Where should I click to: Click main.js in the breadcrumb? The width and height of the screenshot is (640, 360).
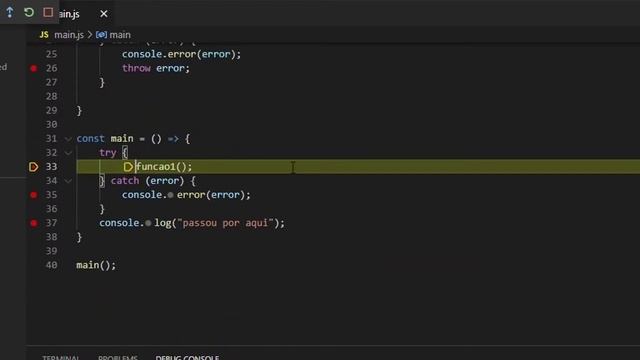click(x=69, y=35)
